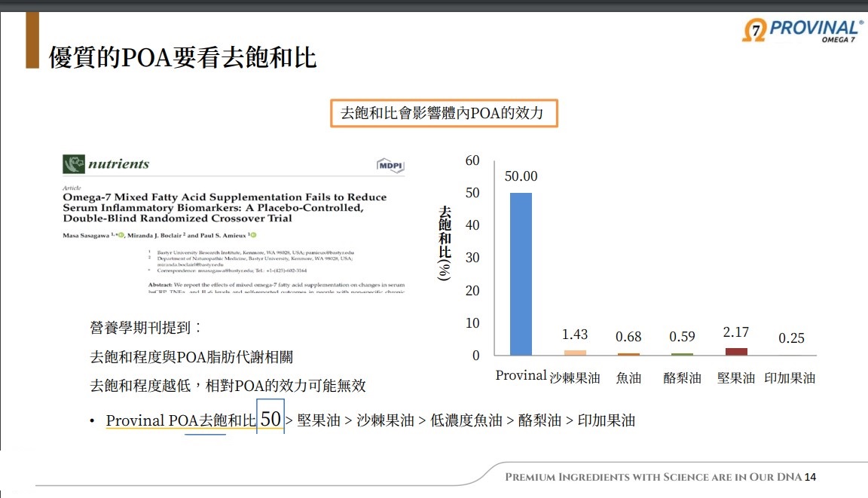Select the dark red 堅果油 bar

(736, 351)
